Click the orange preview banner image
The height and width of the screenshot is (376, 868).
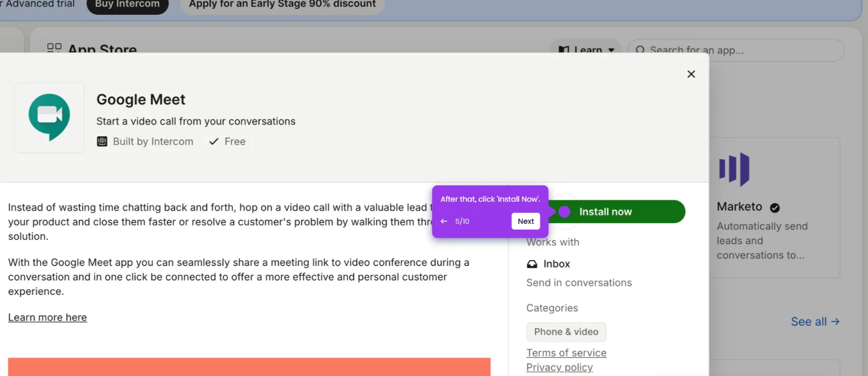coord(249,367)
